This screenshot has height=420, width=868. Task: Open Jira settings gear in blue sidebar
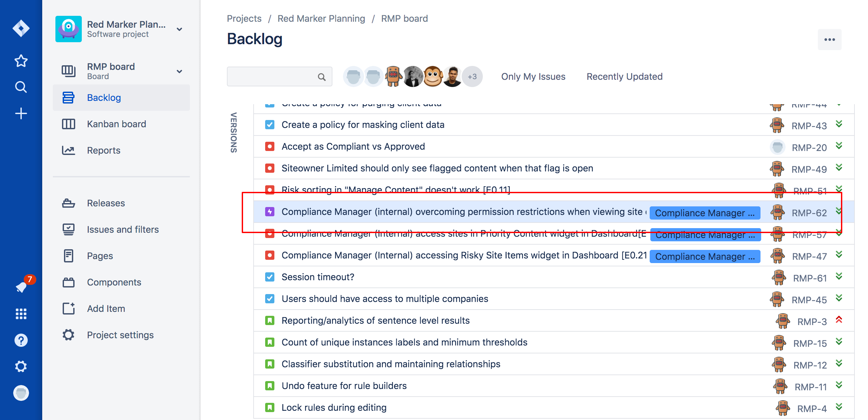click(21, 367)
